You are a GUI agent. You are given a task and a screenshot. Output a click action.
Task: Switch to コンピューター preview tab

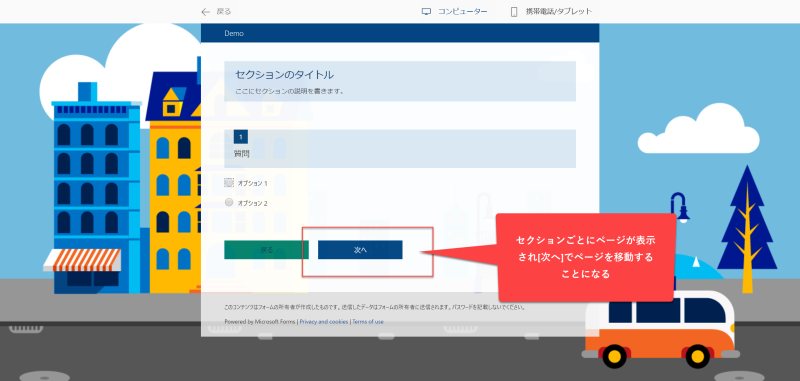coord(455,12)
